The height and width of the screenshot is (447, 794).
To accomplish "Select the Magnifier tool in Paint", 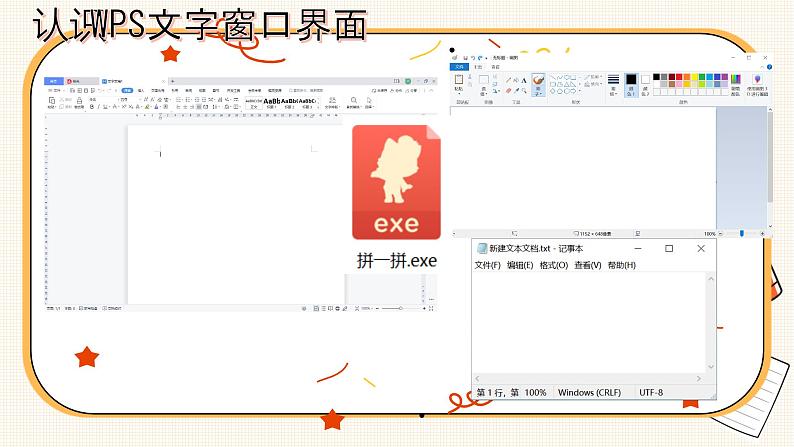I will point(524,91).
